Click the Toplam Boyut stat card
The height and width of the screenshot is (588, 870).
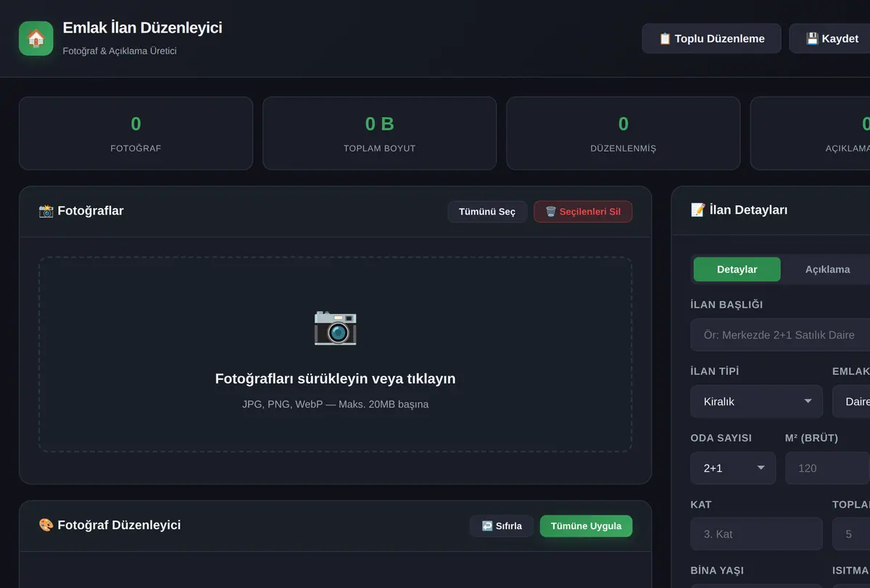tap(379, 133)
